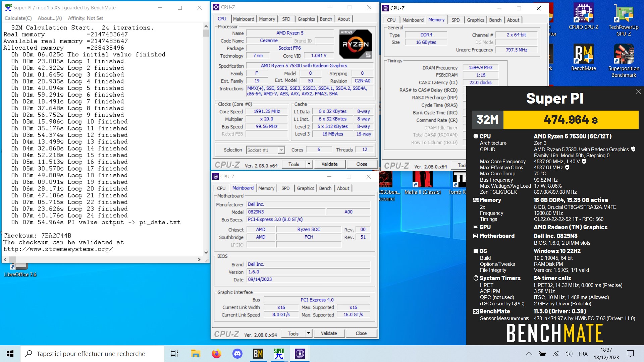644x362 pixels.
Task: Click the 474.964 s result banner
Action: coord(571,120)
